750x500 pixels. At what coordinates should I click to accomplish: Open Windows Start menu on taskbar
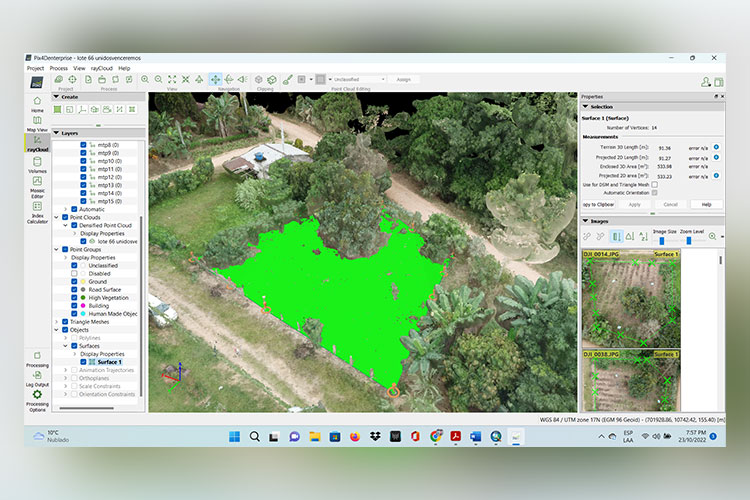234,436
